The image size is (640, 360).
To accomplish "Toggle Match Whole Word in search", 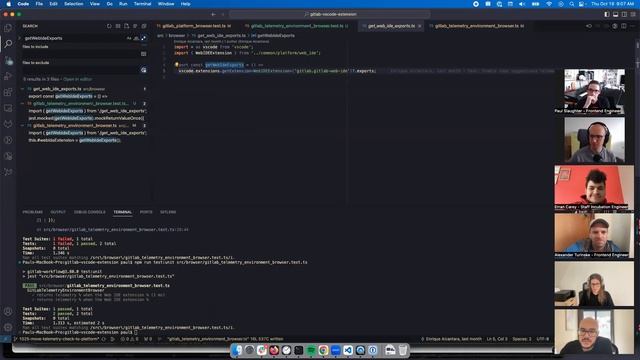I will [x=136, y=38].
